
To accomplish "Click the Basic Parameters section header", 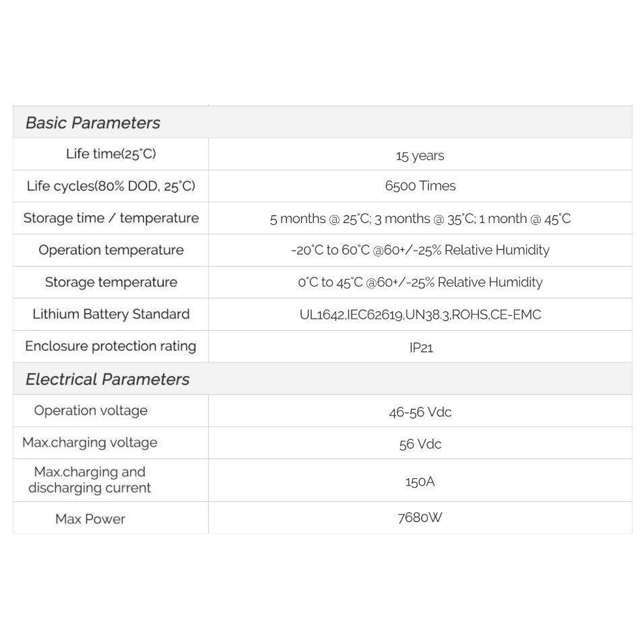I will pos(93,123).
